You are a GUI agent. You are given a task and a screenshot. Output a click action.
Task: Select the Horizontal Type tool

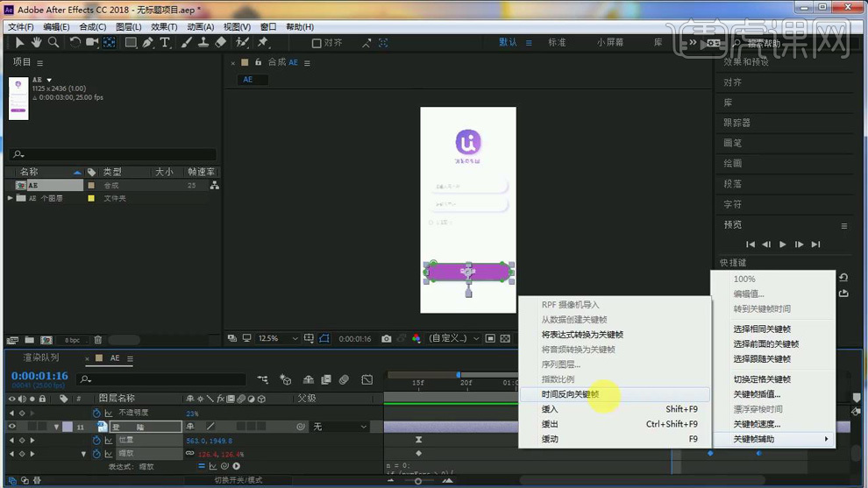[165, 42]
